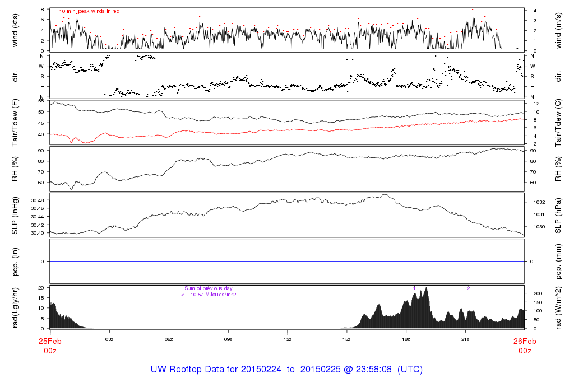Click the 'Tair/Tdew (C)' right axis label
574x392 pixels.
click(x=559, y=122)
